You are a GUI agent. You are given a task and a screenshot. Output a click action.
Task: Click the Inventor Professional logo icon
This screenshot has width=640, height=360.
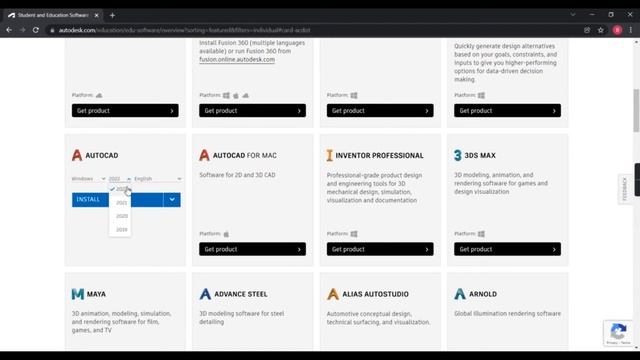coord(329,156)
